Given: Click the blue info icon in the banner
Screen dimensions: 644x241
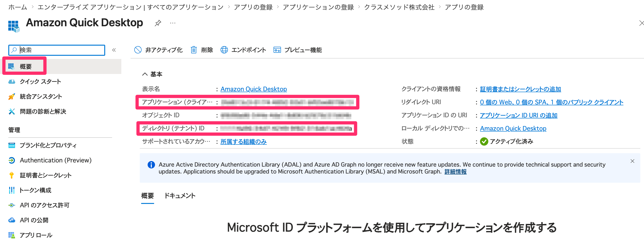Looking at the screenshot, I should click(151, 165).
